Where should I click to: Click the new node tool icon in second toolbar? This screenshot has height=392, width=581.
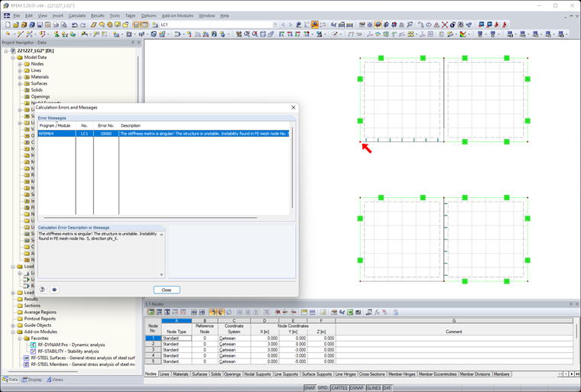pos(8,34)
